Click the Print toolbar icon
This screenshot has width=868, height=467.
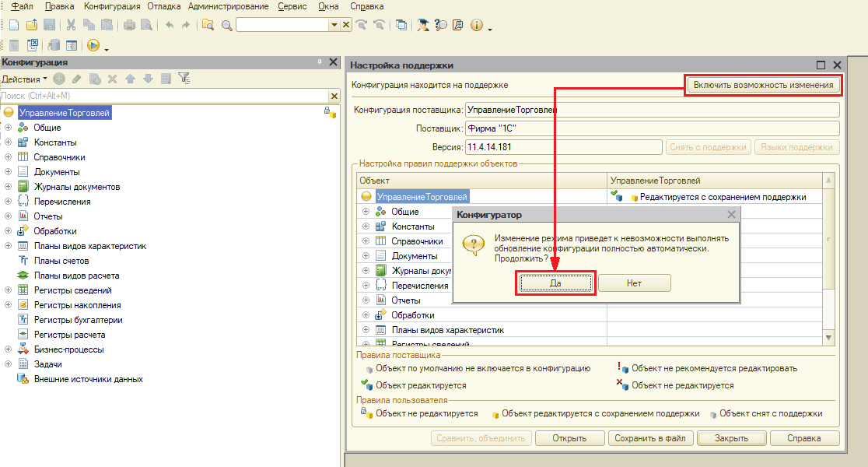tap(129, 25)
